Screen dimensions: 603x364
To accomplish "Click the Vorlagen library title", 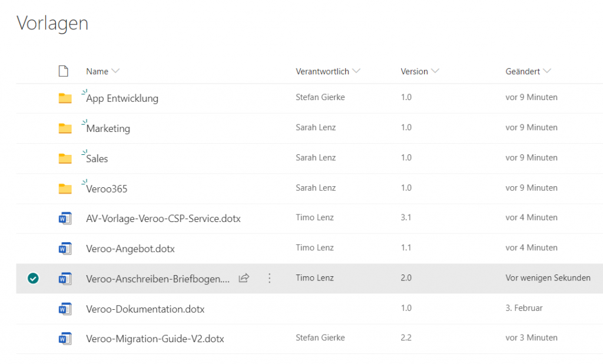I will [x=52, y=23].
